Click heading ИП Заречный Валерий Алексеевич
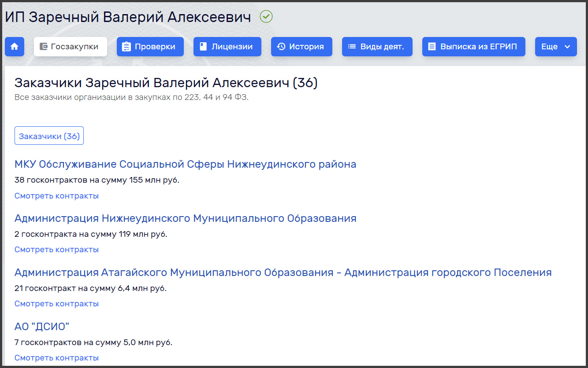The image size is (588, 368). click(x=128, y=17)
